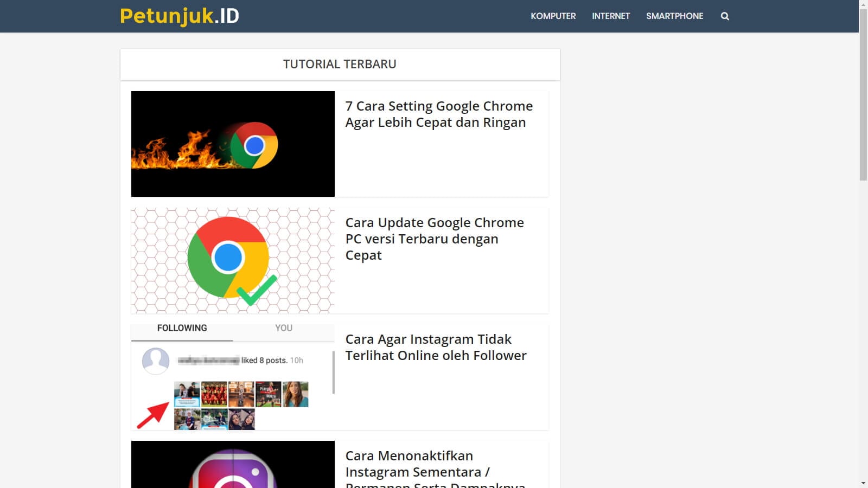
Task: Open the search icon in header
Action: [725, 16]
